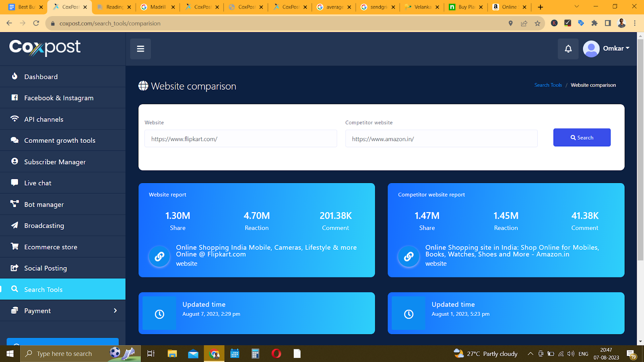Click the 1.30M Share value
This screenshot has height=362, width=644.
178,216
